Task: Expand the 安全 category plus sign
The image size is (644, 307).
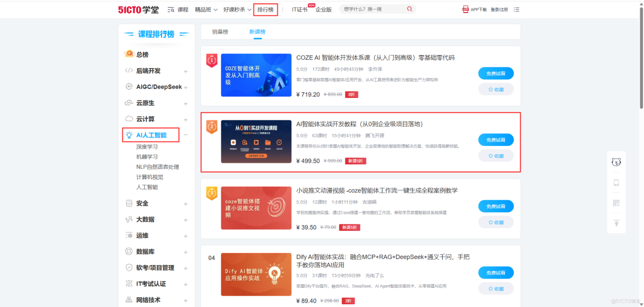Action: (x=185, y=204)
